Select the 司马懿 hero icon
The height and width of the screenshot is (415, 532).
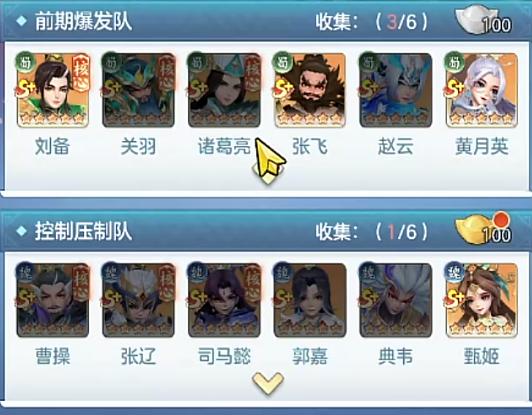224,300
